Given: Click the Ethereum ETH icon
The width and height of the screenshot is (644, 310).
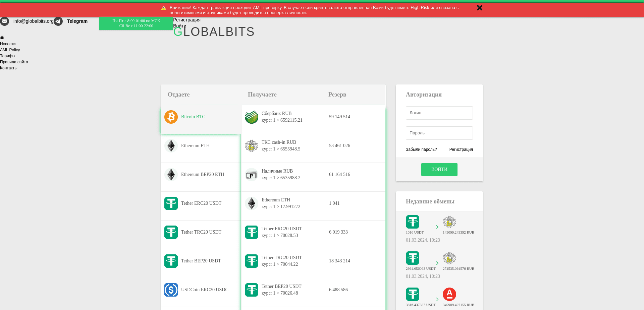Looking at the screenshot, I should pos(171,146).
